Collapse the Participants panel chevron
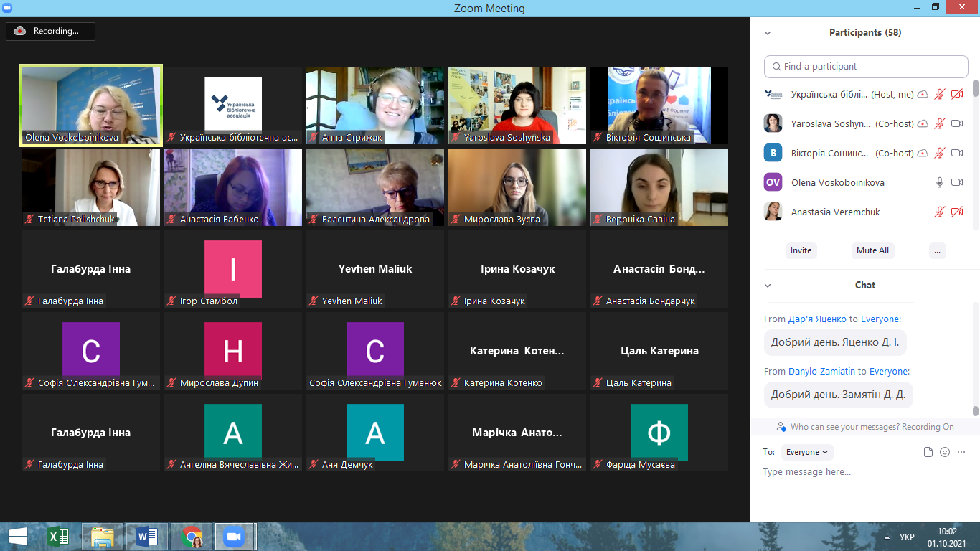980x551 pixels. [768, 33]
